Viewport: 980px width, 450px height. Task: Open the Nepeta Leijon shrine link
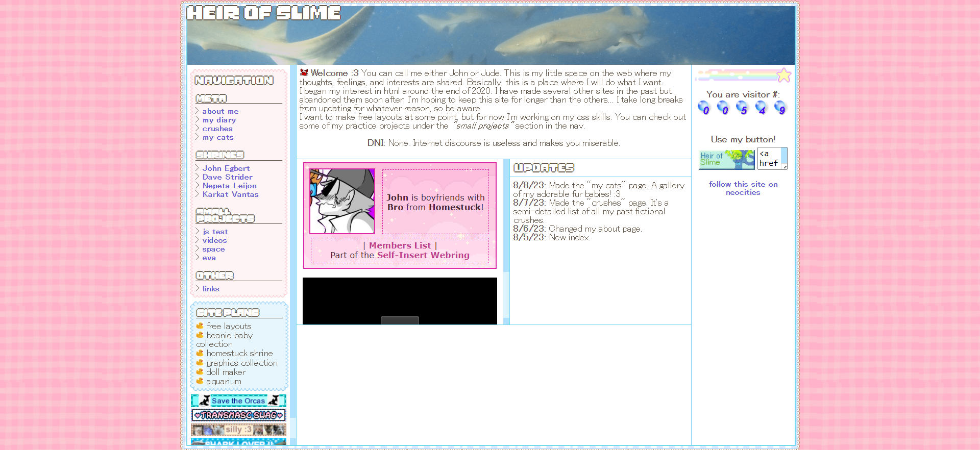(x=230, y=186)
